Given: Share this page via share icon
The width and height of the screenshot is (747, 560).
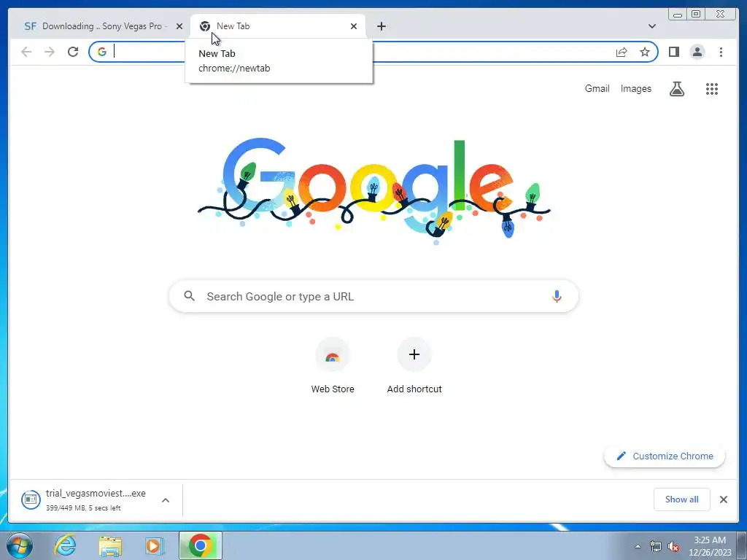Looking at the screenshot, I should pyautogui.click(x=622, y=52).
